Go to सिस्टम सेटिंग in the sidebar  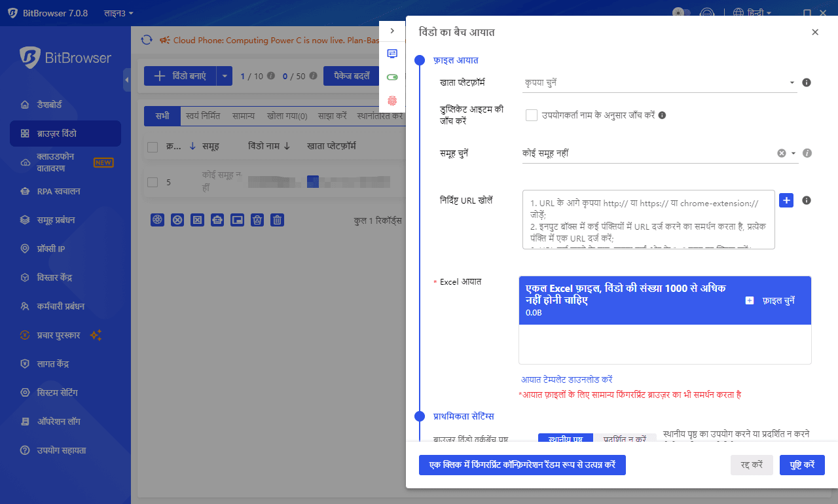click(67, 393)
